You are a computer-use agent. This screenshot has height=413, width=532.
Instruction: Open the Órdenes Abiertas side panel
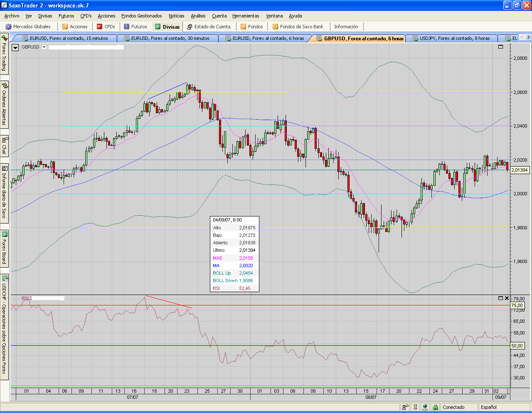click(x=4, y=104)
